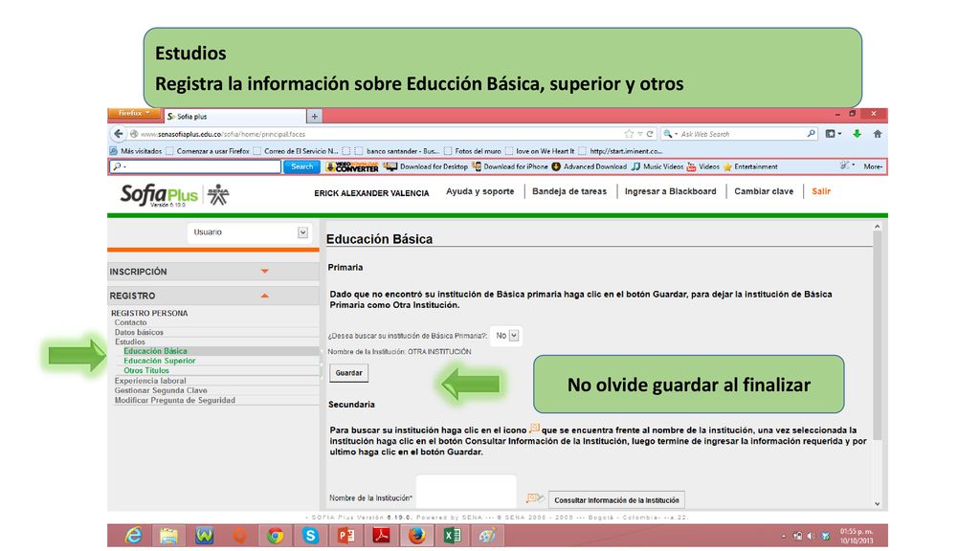Viewport: 980px width, 551px height.
Task: Open the bookmarks menu icon next to search
Action: tap(834, 134)
